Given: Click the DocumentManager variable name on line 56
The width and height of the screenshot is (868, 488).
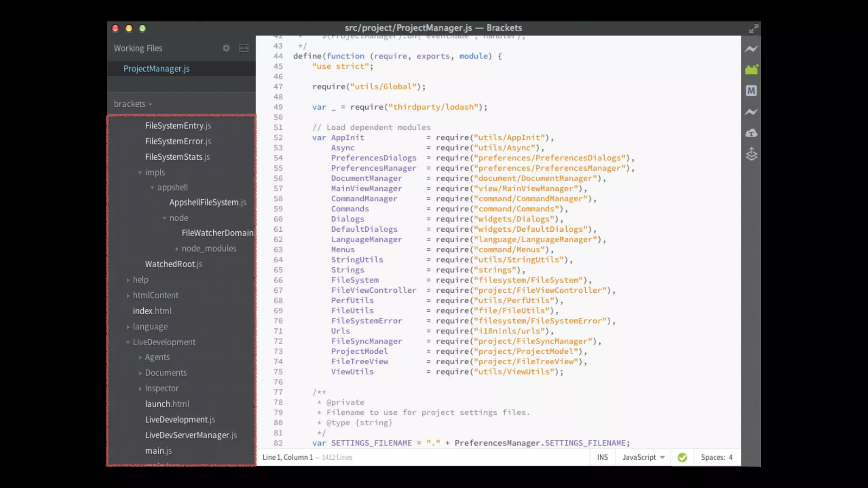Looking at the screenshot, I should coord(367,178).
